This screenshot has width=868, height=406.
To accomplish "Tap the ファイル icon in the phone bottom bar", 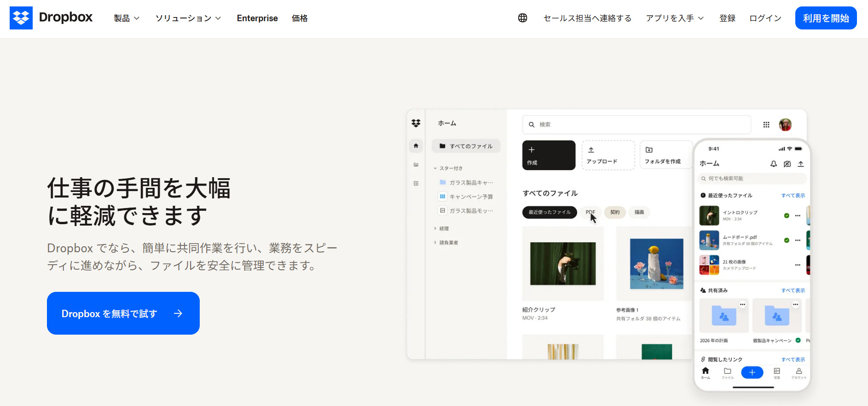I will (727, 373).
